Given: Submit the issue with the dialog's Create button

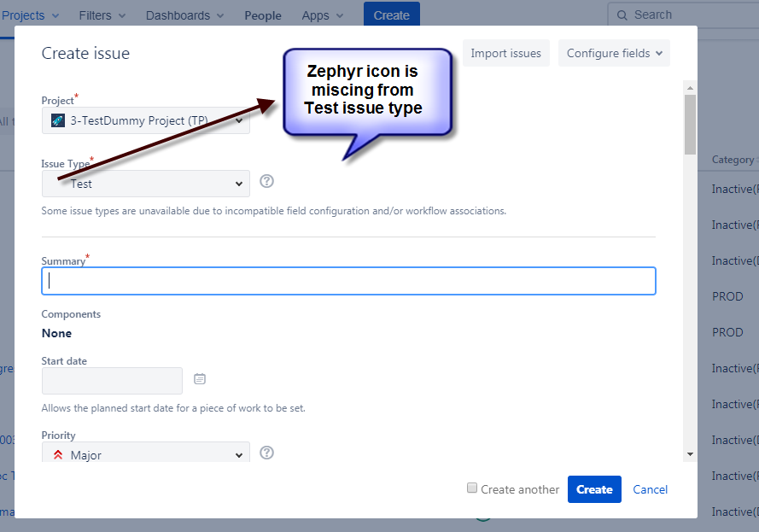Looking at the screenshot, I should tap(594, 489).
